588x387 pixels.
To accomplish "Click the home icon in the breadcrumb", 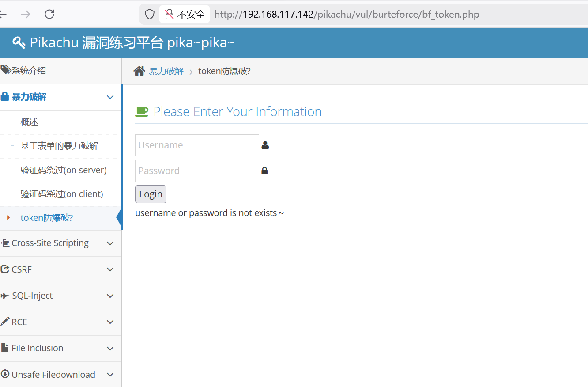I will pos(139,71).
